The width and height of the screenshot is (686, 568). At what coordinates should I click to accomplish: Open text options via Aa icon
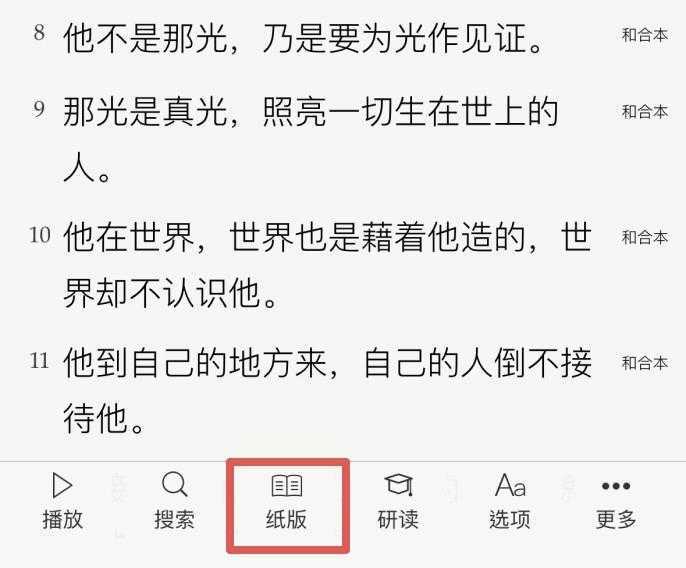[x=510, y=485]
